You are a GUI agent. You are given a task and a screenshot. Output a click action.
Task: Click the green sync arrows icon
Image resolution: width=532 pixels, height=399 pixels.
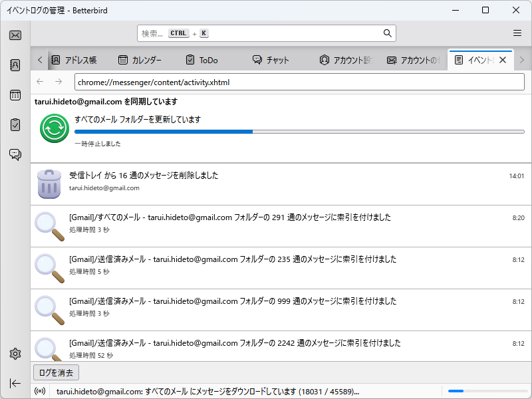pos(53,126)
